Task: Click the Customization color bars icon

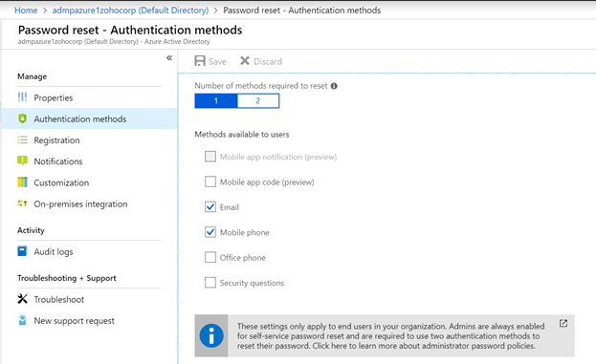Action: pyautogui.click(x=22, y=182)
